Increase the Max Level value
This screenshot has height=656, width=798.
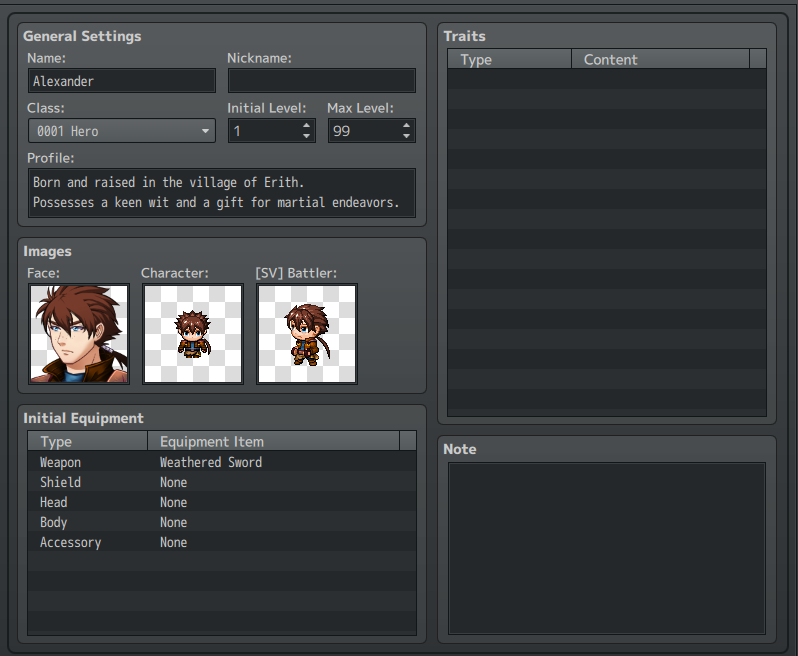click(x=406, y=125)
